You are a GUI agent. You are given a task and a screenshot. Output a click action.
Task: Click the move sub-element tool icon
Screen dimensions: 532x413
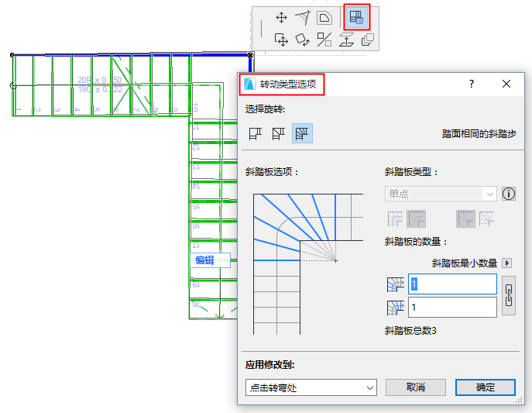pyautogui.click(x=281, y=40)
